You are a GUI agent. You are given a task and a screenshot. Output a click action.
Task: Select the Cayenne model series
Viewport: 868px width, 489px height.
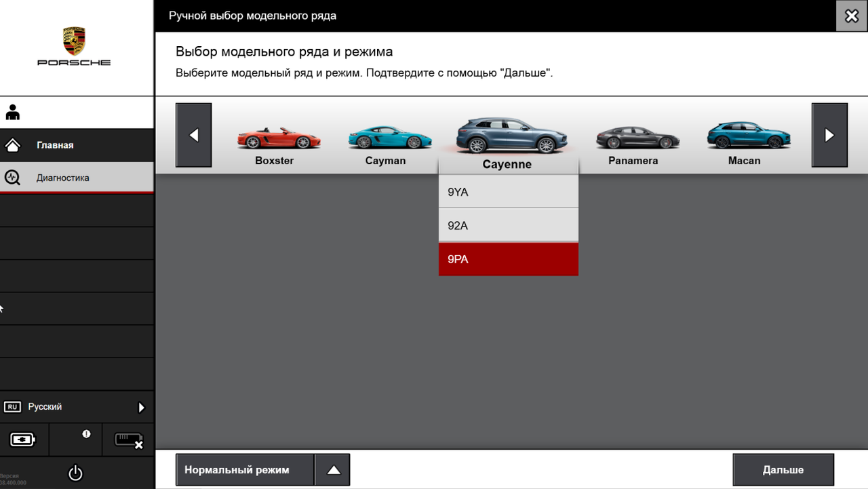pyautogui.click(x=507, y=143)
